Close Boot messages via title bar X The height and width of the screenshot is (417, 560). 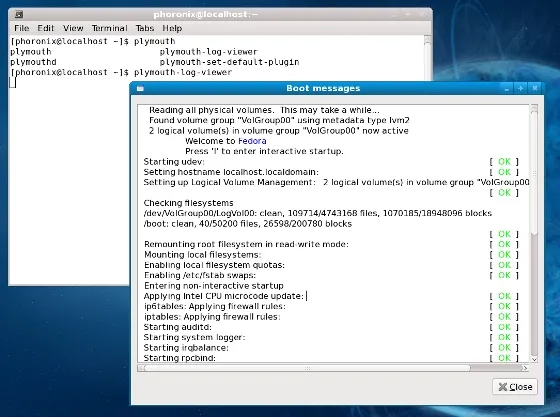[x=535, y=88]
